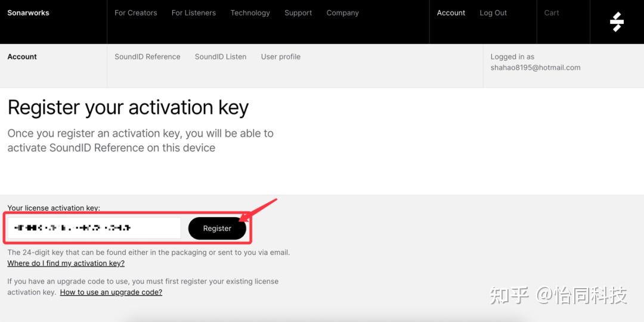Screen dimensions: 644x322
Task: Open the Support menu
Action: coord(298,13)
